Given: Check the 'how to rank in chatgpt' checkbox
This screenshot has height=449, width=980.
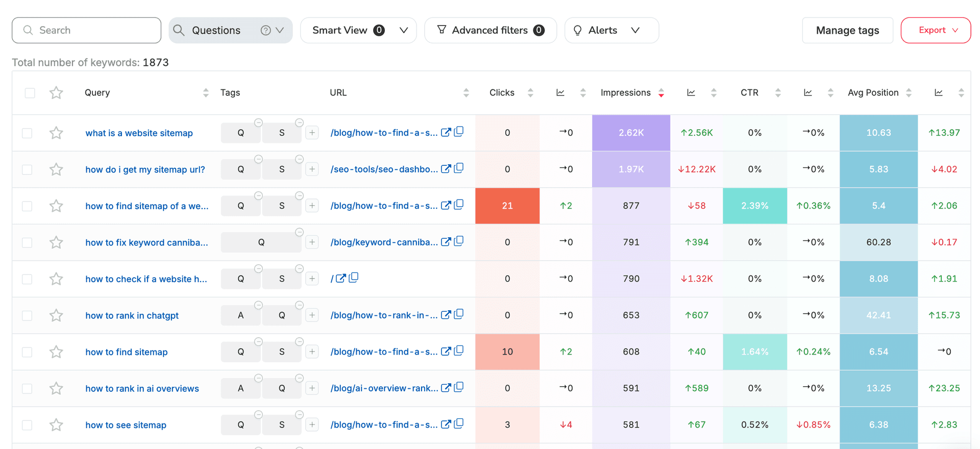Looking at the screenshot, I should [27, 316].
